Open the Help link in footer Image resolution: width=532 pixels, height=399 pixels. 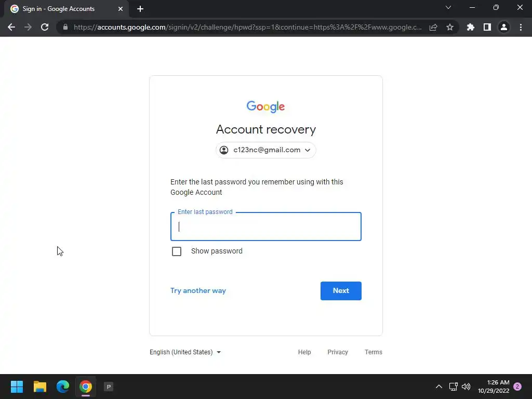pos(304,352)
